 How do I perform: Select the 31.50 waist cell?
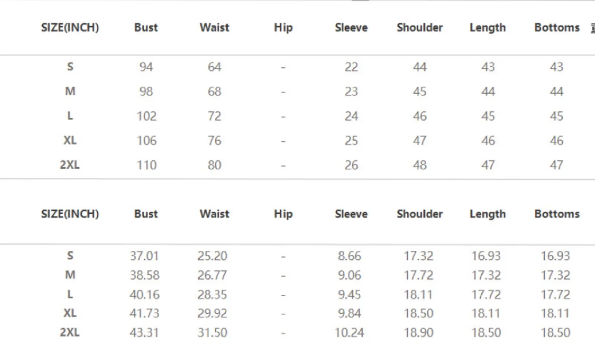[212, 333]
